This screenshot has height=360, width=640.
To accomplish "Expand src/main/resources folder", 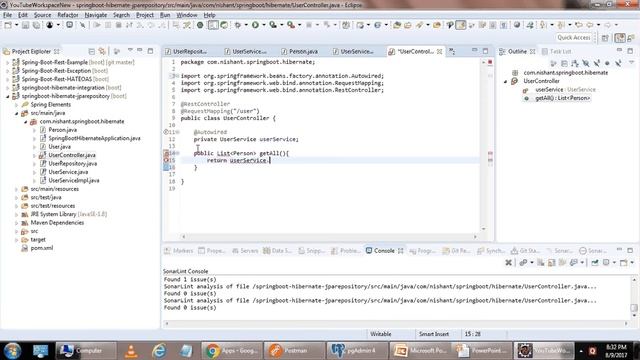I will click(16, 189).
